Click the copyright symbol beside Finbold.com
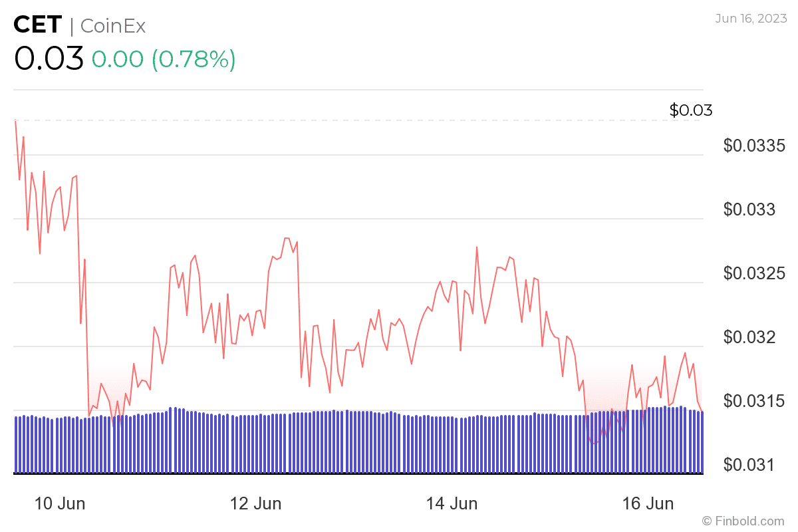The width and height of the screenshot is (798, 532). point(707,520)
